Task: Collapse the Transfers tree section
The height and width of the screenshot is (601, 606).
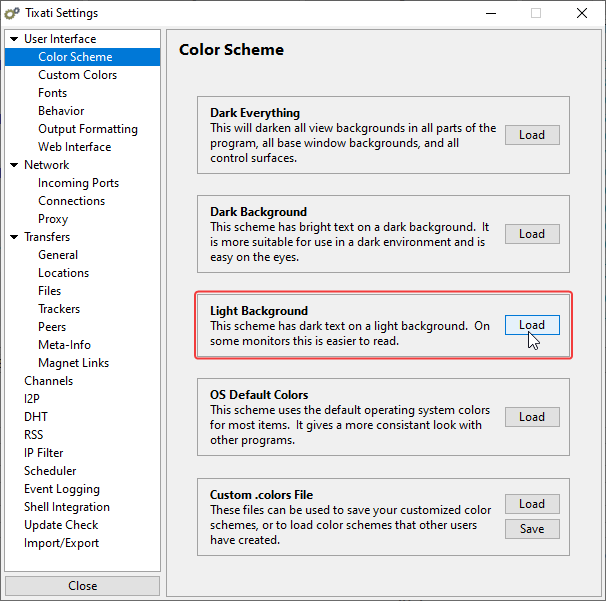Action: (14, 237)
